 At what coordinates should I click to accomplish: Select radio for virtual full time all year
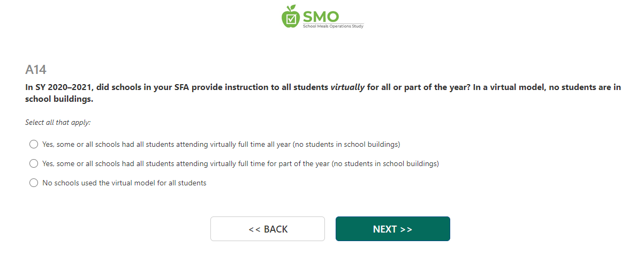click(34, 144)
